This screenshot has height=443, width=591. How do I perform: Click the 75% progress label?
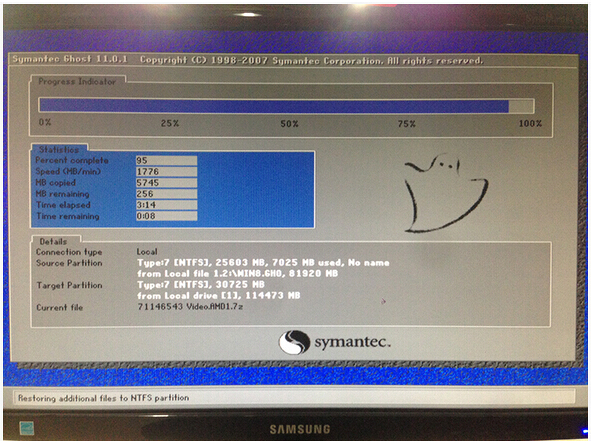407,124
